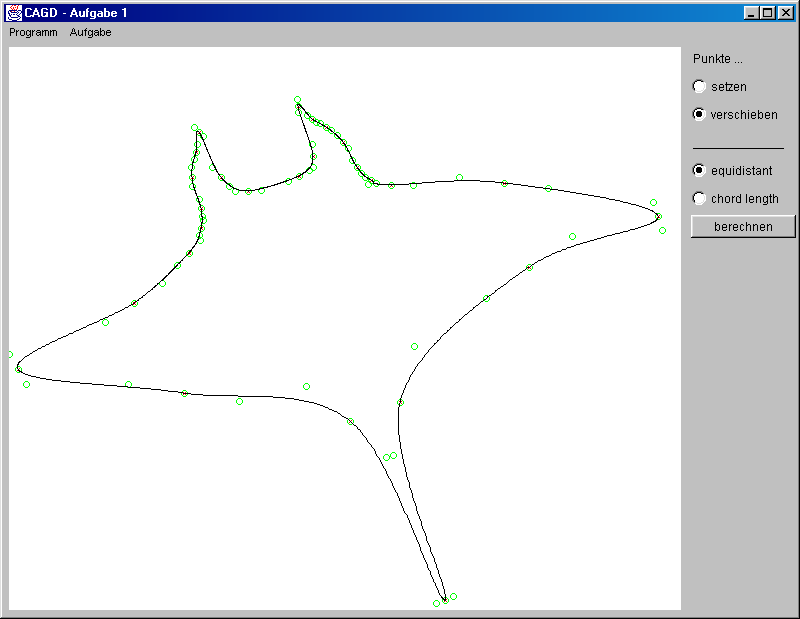Viewport: 800px width, 619px height.
Task: Choose 'equidistant' parametrization
Action: click(x=699, y=171)
